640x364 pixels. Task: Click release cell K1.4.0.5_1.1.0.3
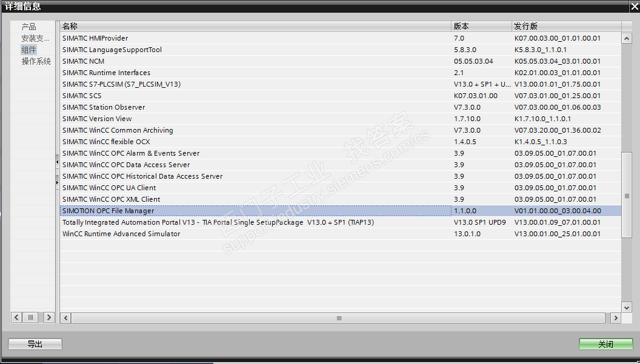point(541,142)
